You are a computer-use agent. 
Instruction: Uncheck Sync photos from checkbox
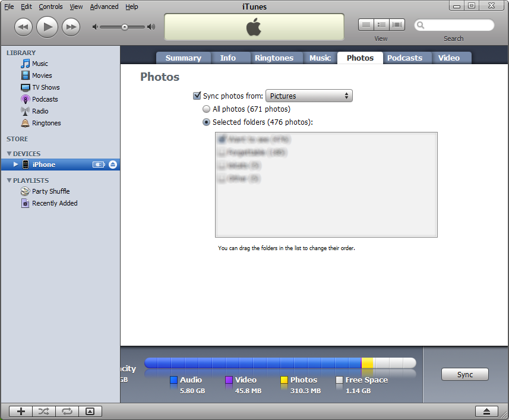pos(197,96)
